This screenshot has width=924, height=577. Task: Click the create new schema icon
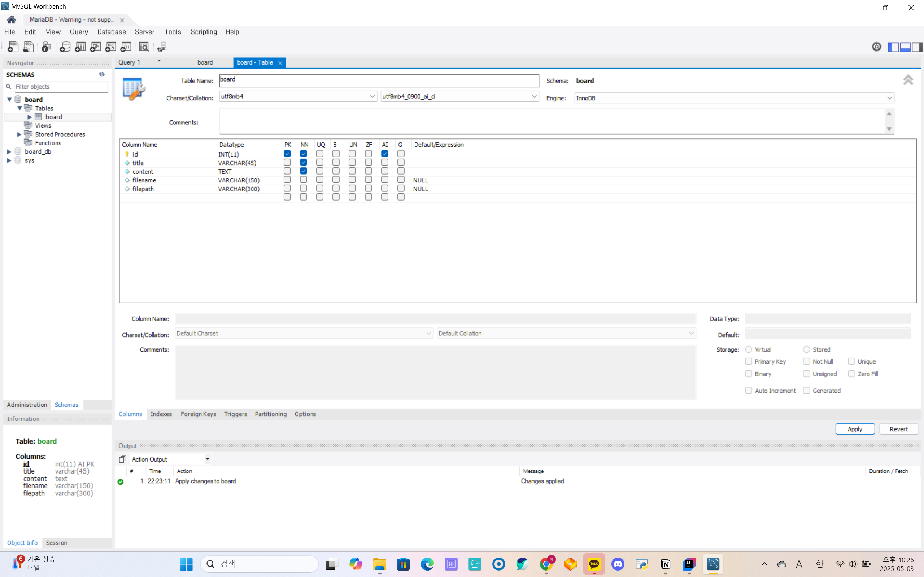coord(65,47)
